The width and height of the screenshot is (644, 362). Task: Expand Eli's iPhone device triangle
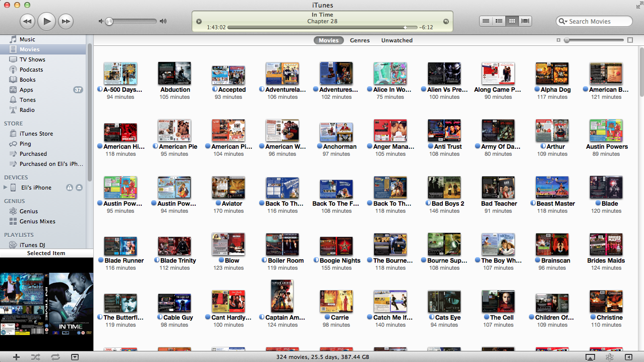(5, 188)
